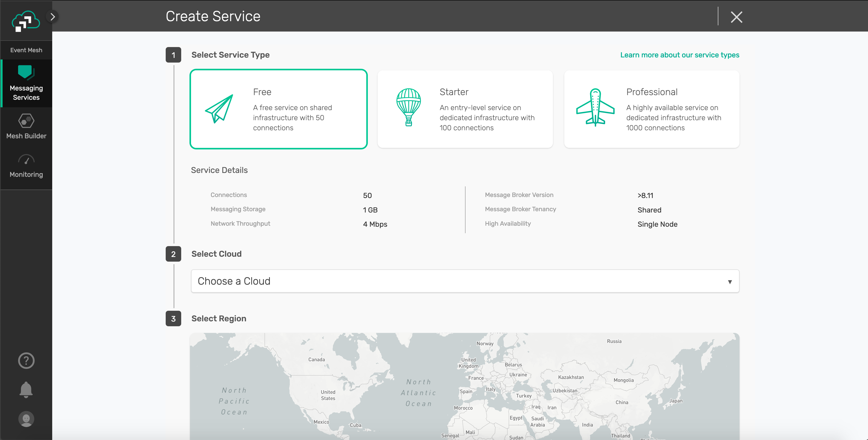868x440 pixels.
Task: Select the Mesh Builder hexagon icon
Action: tap(26, 121)
